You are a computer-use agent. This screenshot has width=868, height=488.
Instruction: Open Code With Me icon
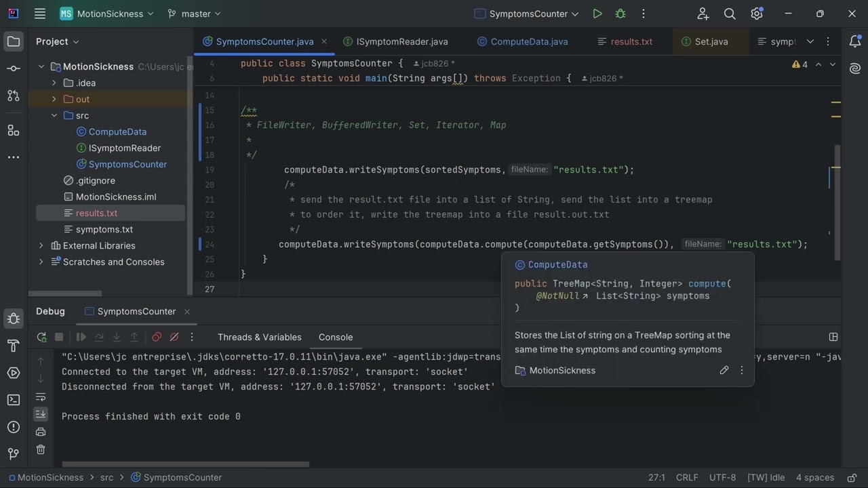tap(703, 14)
